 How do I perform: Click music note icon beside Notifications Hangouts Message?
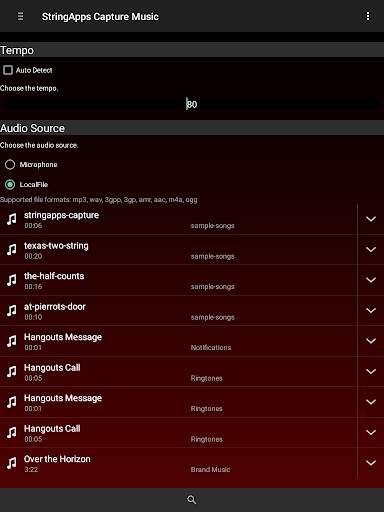coord(12,341)
